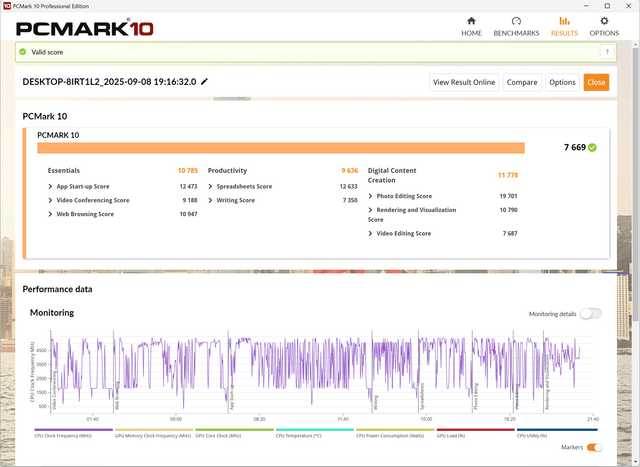Click the Spreadsheets value 12 633
640x467 pixels.
coord(348,186)
